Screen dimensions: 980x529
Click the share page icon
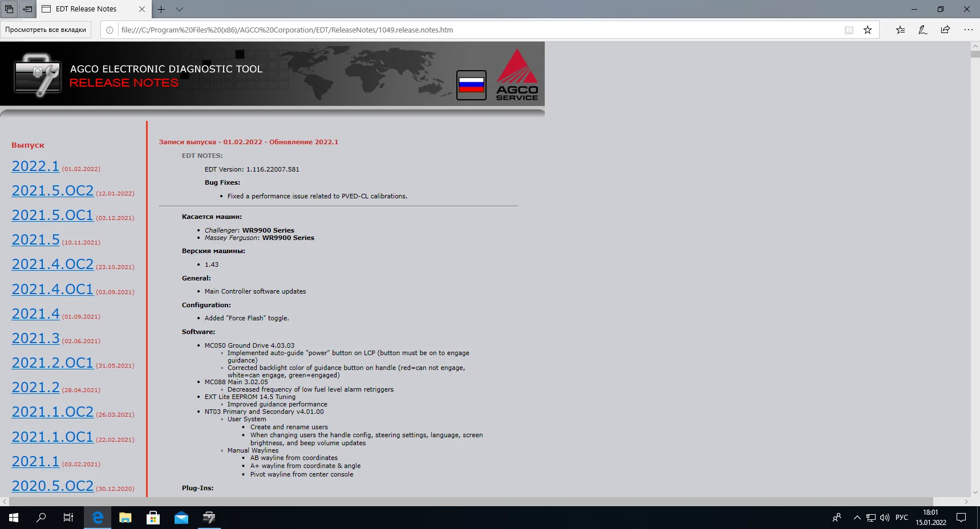coord(945,30)
